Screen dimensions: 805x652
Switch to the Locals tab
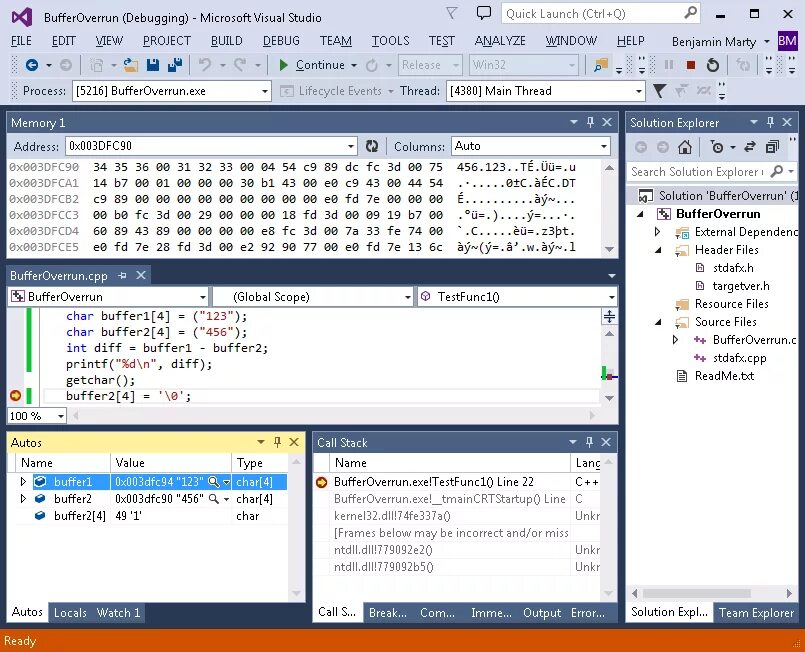tap(70, 612)
